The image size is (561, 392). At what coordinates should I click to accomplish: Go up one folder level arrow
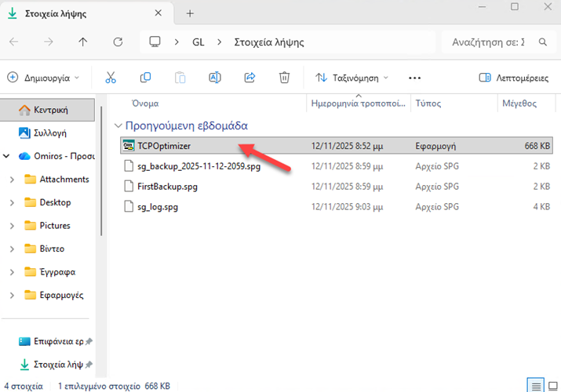tap(83, 42)
